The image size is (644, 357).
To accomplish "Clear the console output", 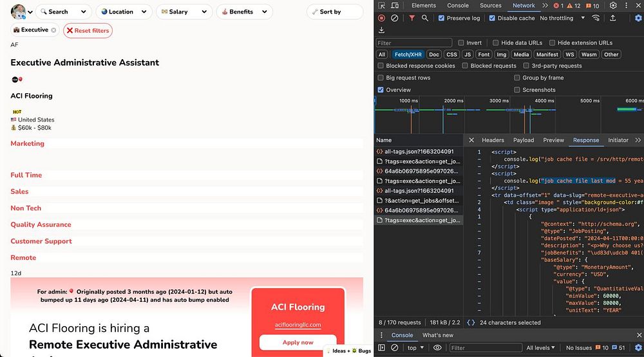I will coord(394,347).
